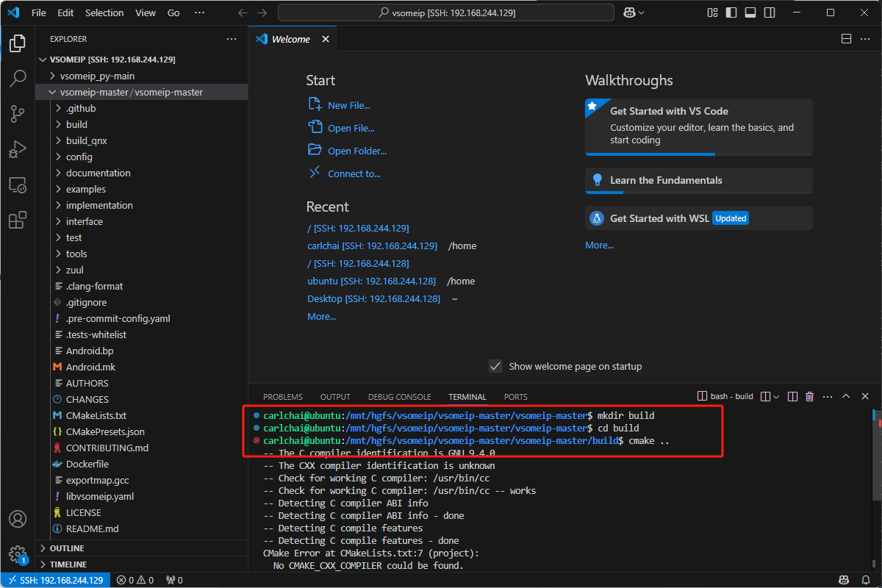
Task: Open Get Started with VS Code walkthrough
Action: [699, 127]
